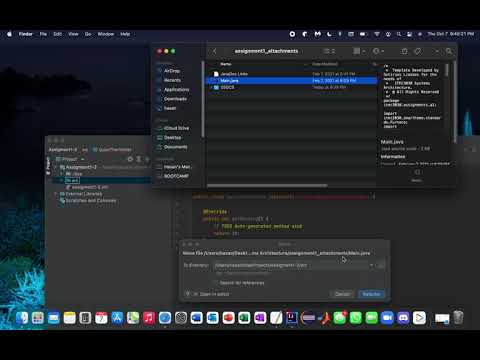
Task: Click the Wi-Fi status icon
Action: click(377, 34)
